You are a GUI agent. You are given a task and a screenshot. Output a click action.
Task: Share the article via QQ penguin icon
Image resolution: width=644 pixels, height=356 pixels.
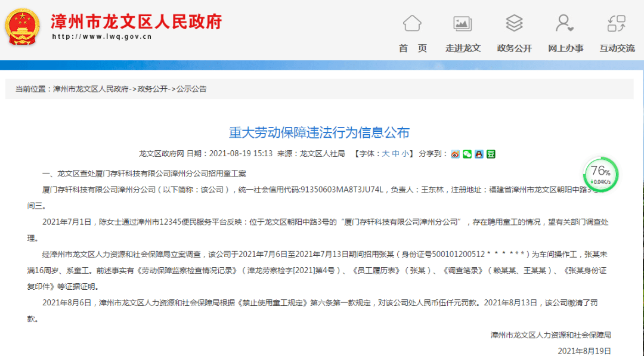(x=479, y=154)
